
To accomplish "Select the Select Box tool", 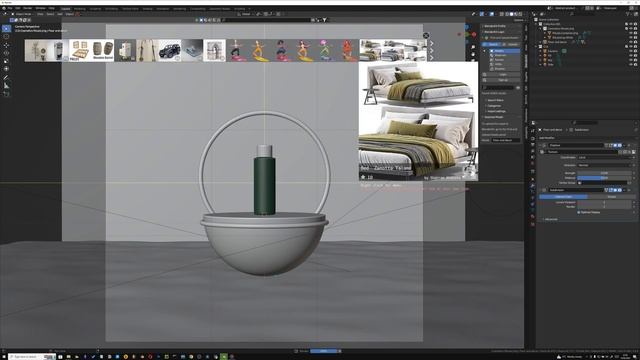I will [x=7, y=28].
